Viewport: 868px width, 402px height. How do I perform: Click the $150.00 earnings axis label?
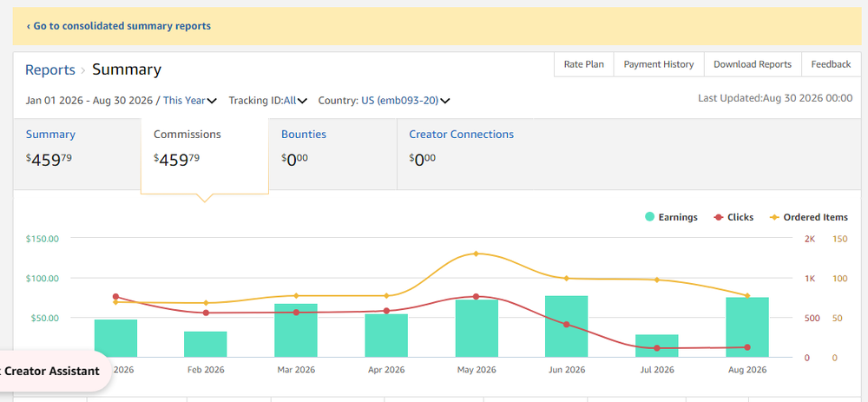(42, 239)
